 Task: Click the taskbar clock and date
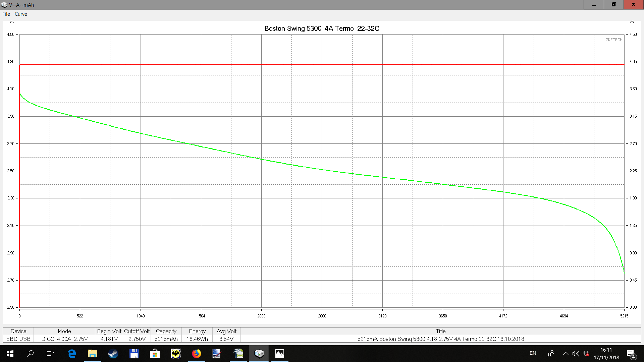coord(606,354)
